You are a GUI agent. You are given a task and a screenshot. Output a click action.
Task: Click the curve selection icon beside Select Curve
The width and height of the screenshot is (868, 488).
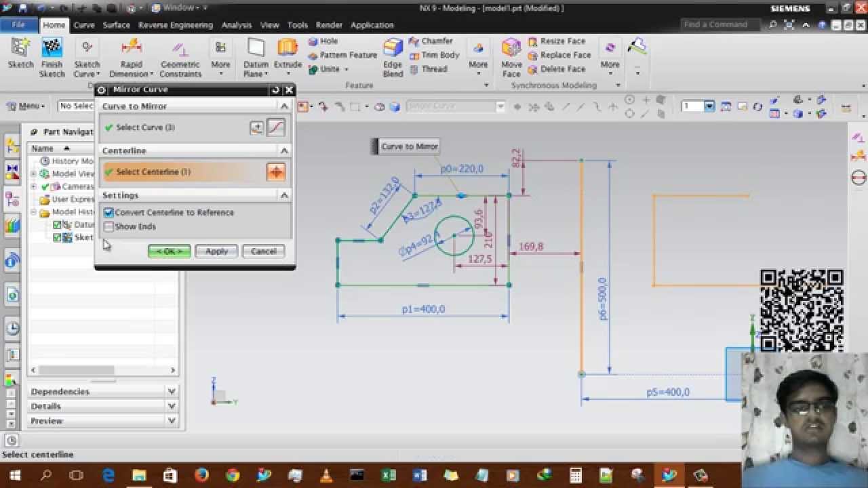tap(276, 127)
